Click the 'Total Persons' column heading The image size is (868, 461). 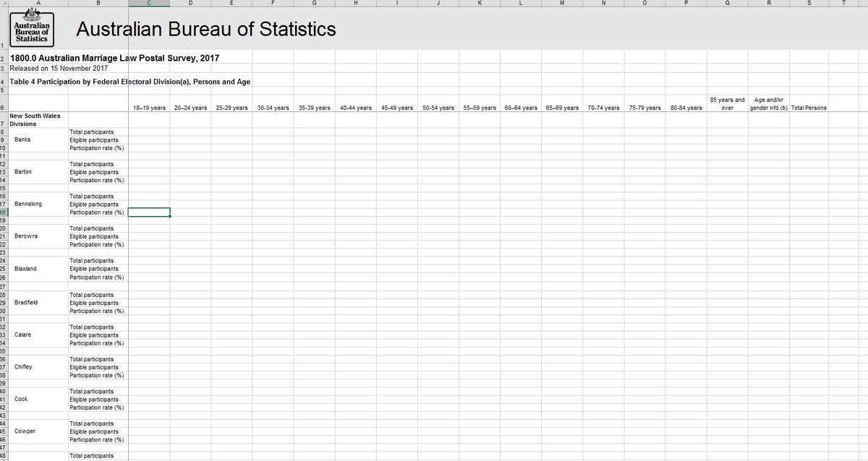pos(809,108)
